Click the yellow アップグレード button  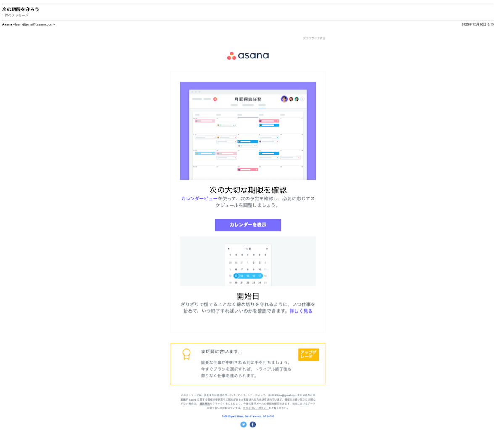tap(309, 354)
